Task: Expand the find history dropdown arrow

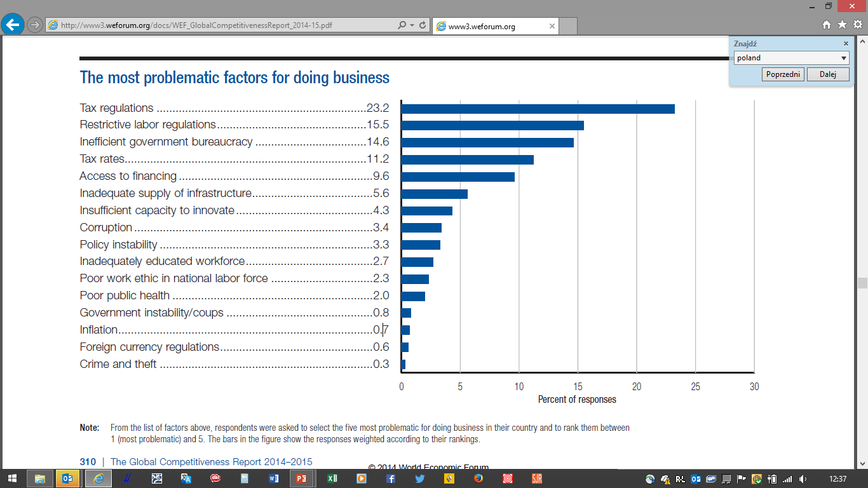Action: (x=844, y=58)
